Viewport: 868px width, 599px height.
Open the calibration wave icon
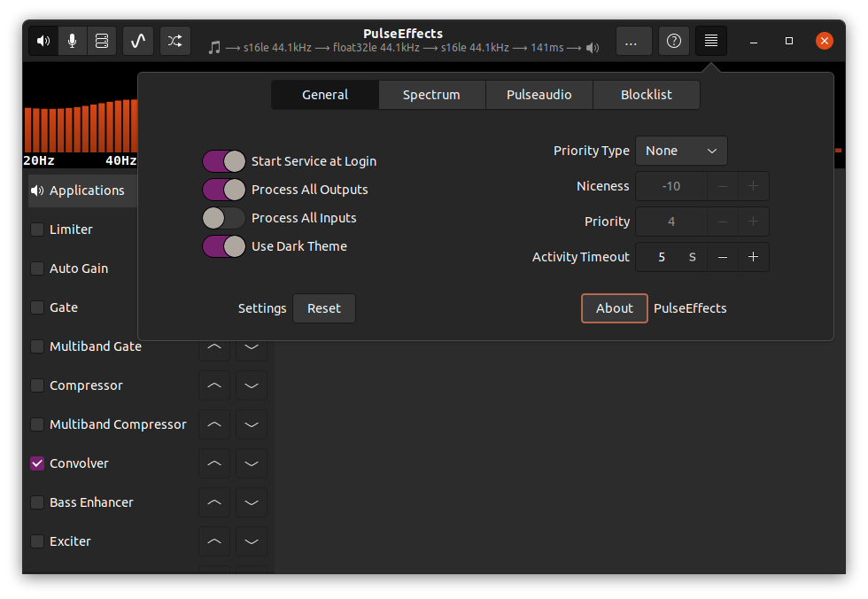coord(138,41)
